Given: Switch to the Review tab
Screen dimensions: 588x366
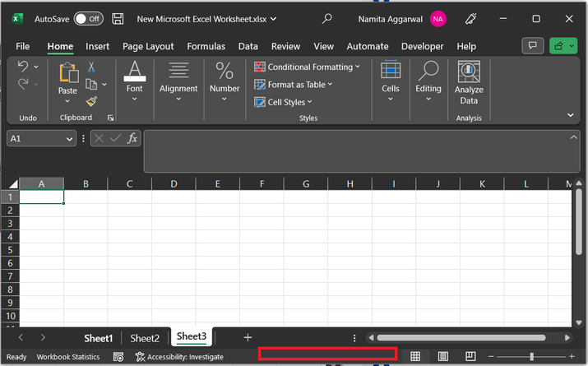Looking at the screenshot, I should point(285,46).
